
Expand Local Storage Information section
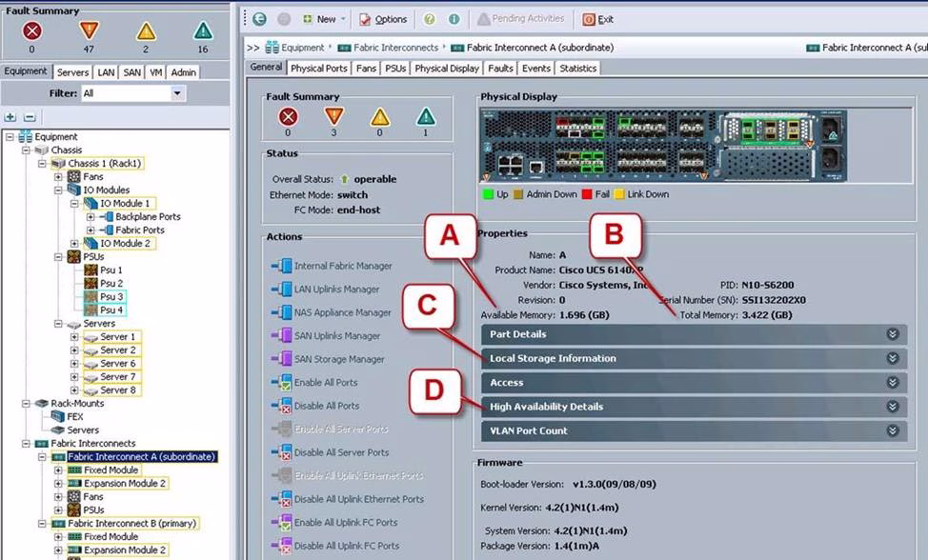892,359
